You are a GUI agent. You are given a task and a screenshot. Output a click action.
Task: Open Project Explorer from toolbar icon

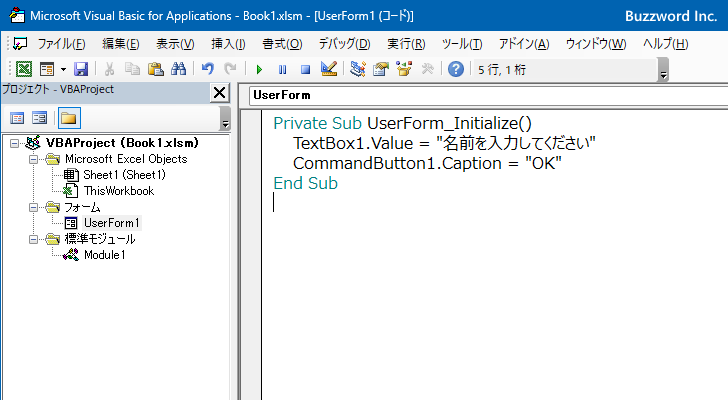coord(358,70)
